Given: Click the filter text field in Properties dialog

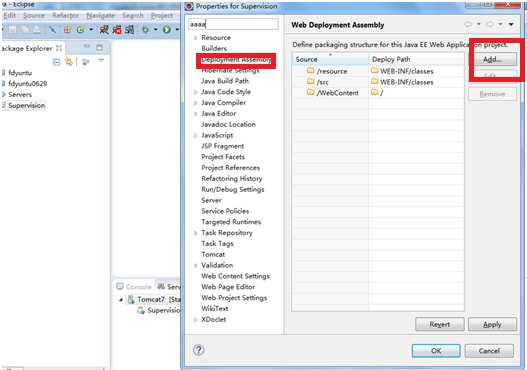Looking at the screenshot, I should tap(233, 24).
